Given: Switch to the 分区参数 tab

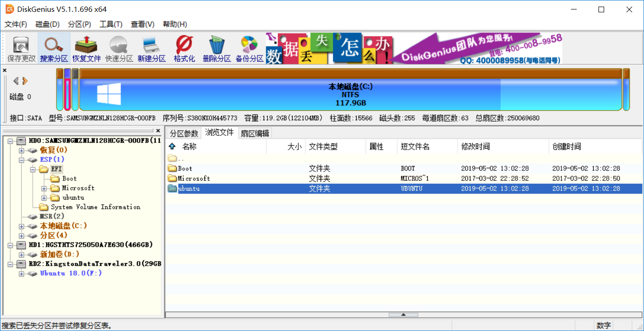Looking at the screenshot, I should pos(184,134).
